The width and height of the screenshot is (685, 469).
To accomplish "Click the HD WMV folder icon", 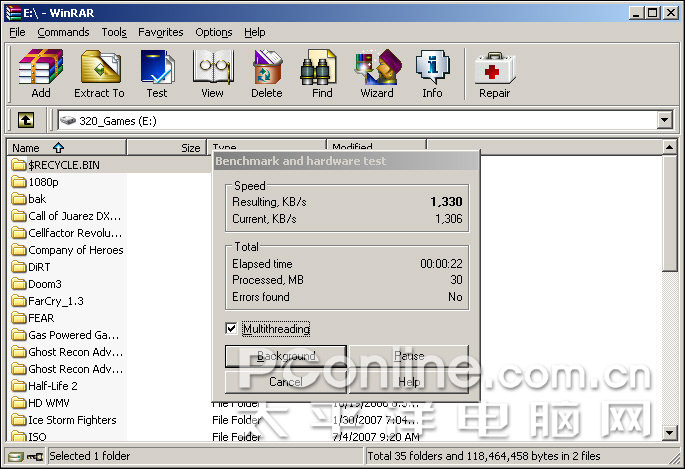I will (19, 403).
